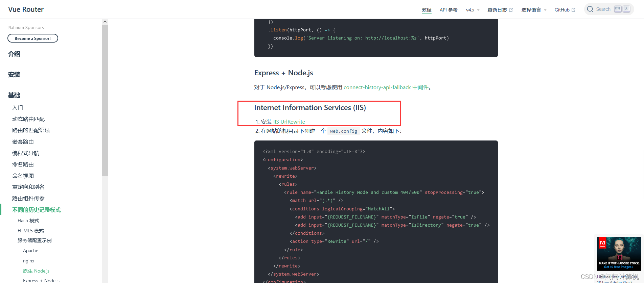Focus the Search input box

(x=609, y=9)
